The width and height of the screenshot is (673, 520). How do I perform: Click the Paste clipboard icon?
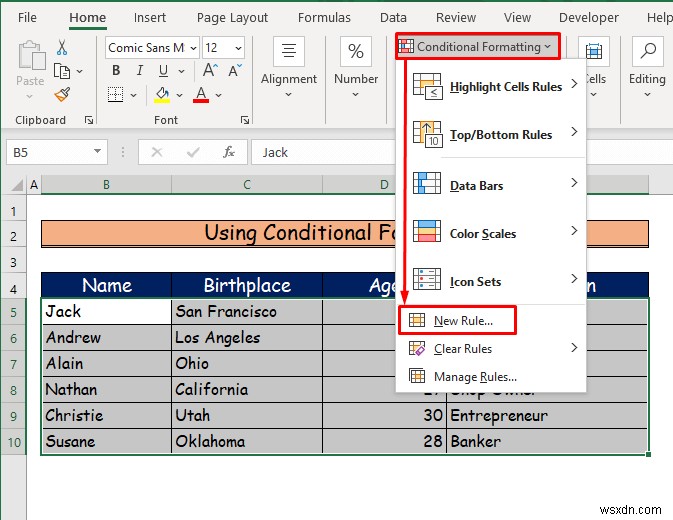coord(31,55)
